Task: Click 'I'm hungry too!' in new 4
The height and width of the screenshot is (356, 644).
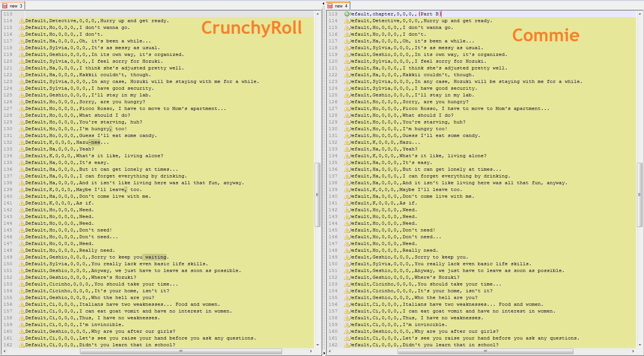Action: coord(425,129)
